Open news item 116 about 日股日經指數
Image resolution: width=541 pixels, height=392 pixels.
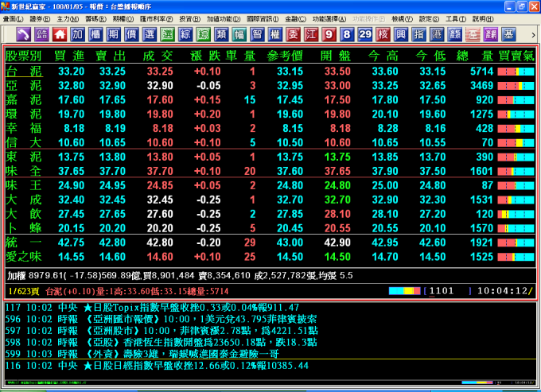click(157, 366)
